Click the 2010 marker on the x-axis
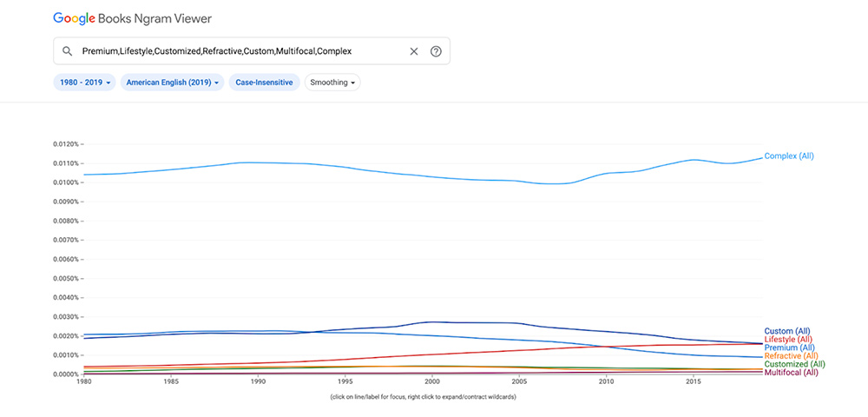The height and width of the screenshot is (417, 868). pos(606,381)
